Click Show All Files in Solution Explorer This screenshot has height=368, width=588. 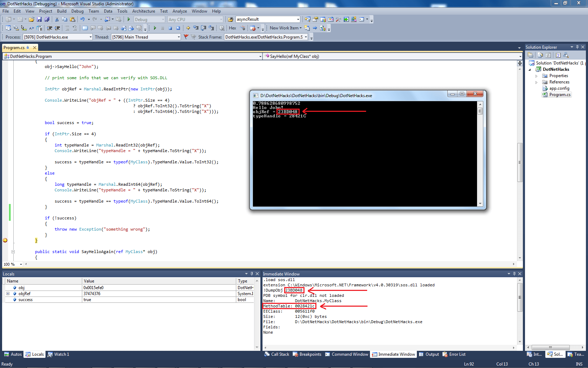tap(540, 55)
